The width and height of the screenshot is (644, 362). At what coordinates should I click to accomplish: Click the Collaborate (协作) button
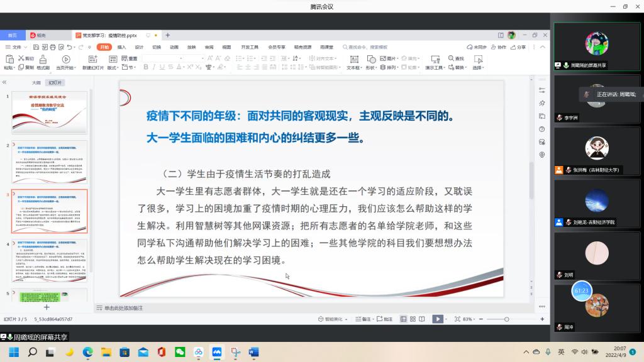point(499,47)
